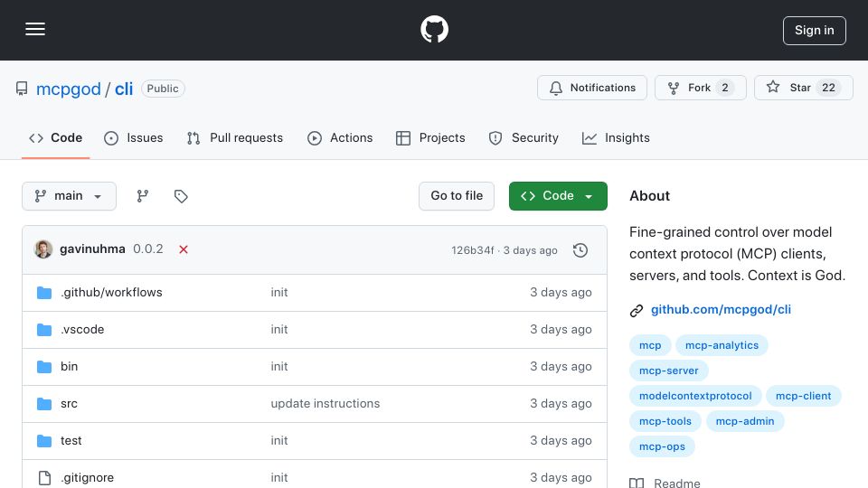Viewport: 868px width, 488px height.
Task: Click the Notifications bell button
Action: [591, 88]
